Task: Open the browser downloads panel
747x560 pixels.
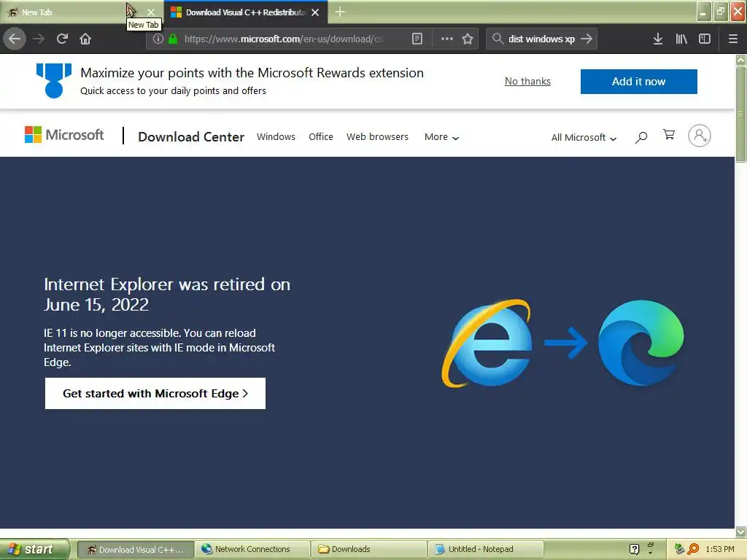Action: (657, 39)
